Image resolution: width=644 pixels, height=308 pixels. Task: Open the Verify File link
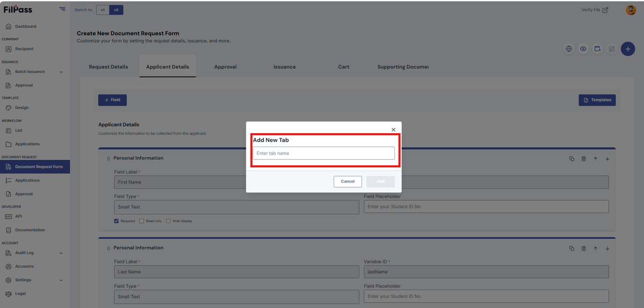(x=595, y=10)
